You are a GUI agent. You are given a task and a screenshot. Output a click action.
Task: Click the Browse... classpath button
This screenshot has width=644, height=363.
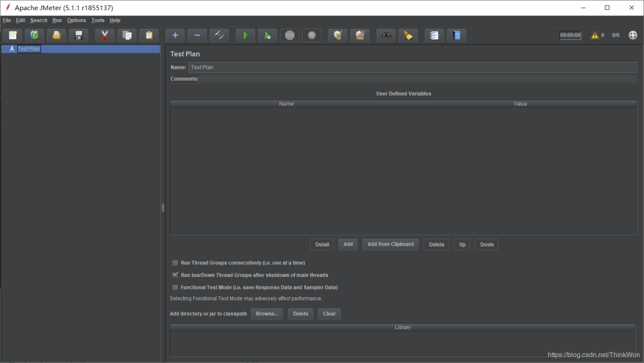pos(267,313)
